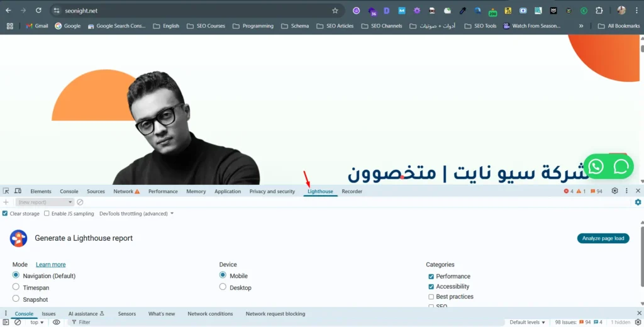The height and width of the screenshot is (327, 644).
Task: Click the yellow JS extension icon
Action: pyautogui.click(x=508, y=11)
